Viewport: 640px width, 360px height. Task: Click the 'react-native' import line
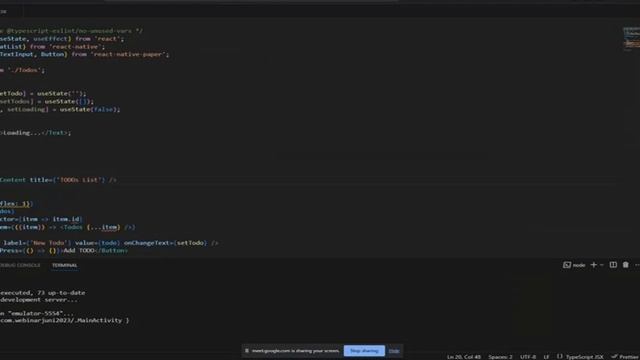[x=52, y=47]
